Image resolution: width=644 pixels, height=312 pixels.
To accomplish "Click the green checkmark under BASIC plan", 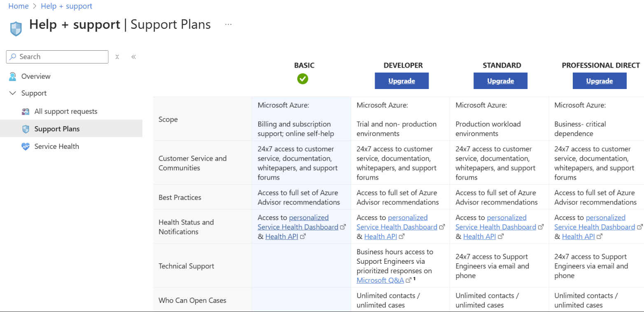I will (303, 79).
